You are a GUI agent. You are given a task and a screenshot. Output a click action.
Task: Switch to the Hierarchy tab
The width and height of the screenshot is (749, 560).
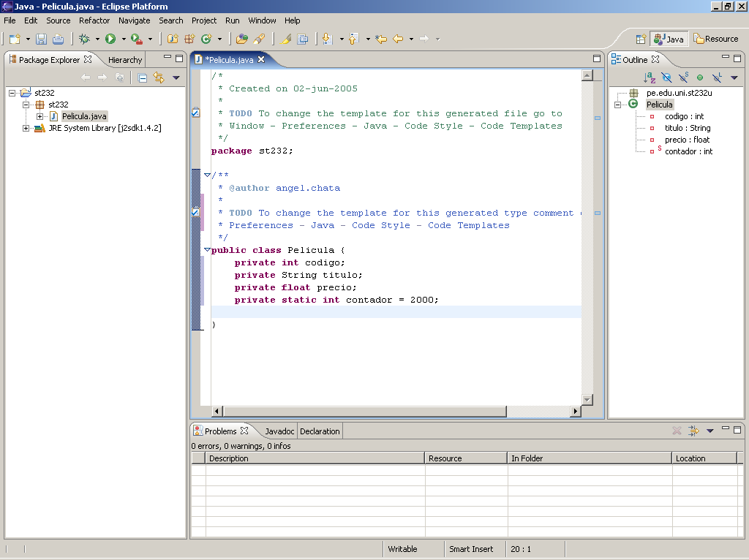click(x=124, y=60)
